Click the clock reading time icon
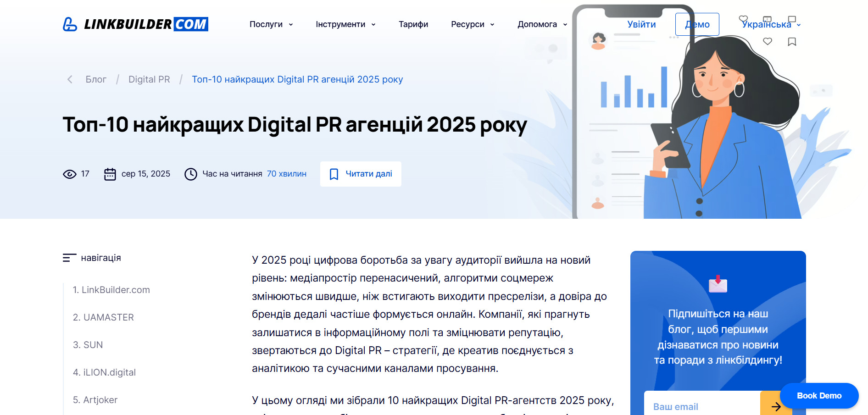Screen dimensions: 868x415 191,174
